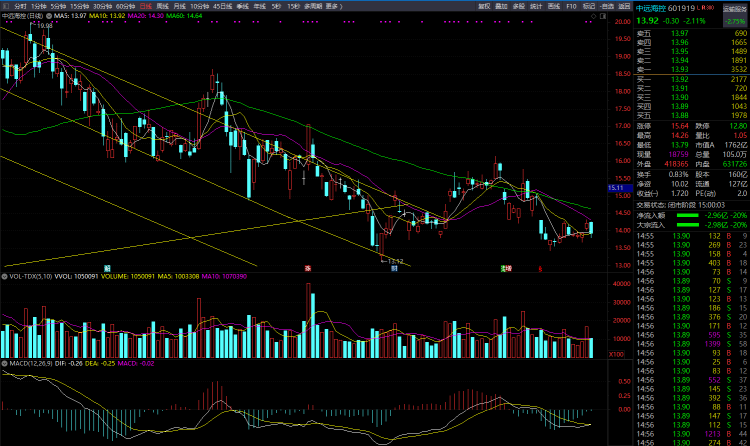The height and width of the screenshot is (446, 750).
Task: Open the 复权 adjustment menu
Action: [x=484, y=6]
